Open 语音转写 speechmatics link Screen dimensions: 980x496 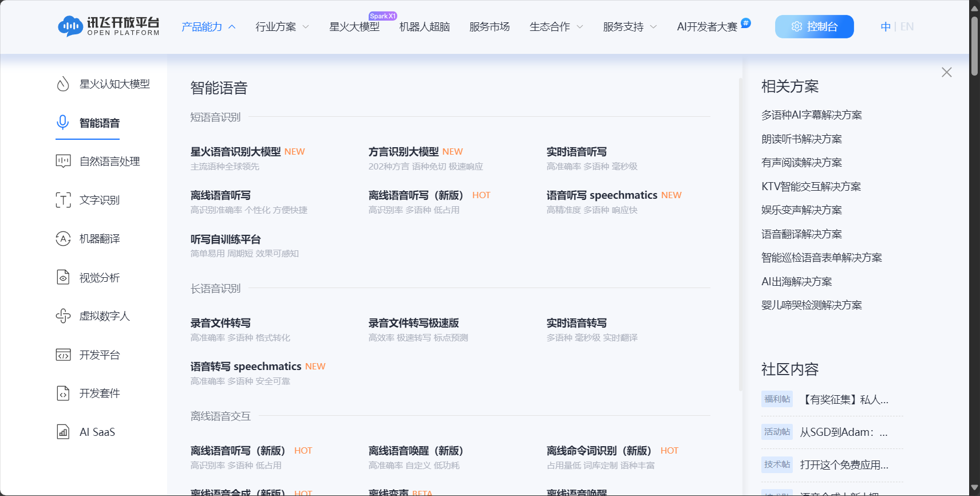[x=246, y=367]
